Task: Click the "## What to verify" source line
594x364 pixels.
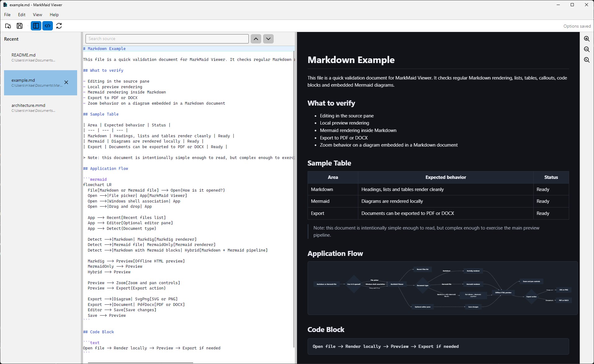Action: tap(103, 71)
